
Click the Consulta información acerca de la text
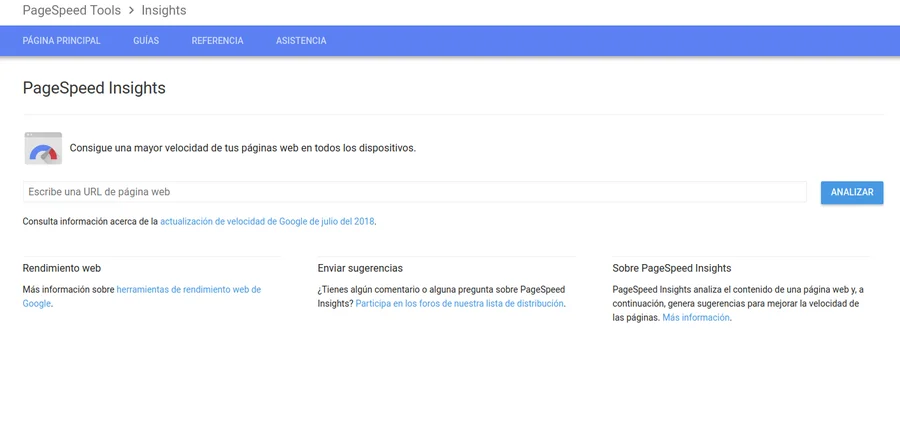click(90, 221)
